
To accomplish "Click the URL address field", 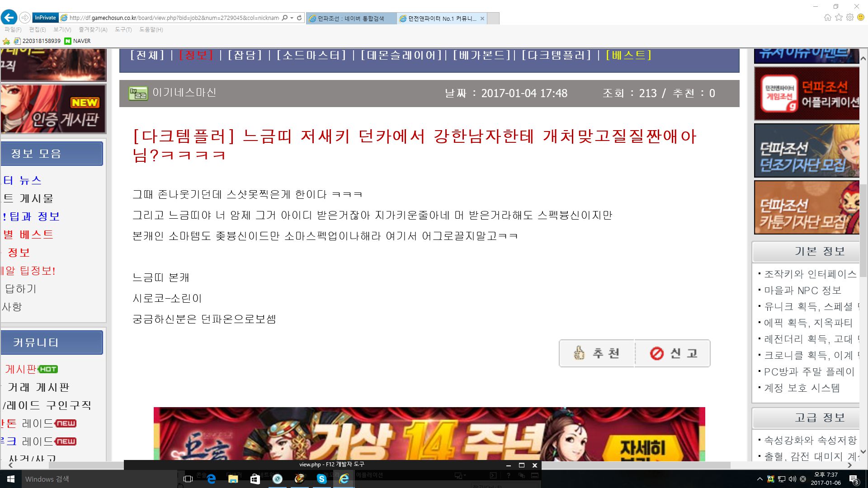I will (174, 18).
